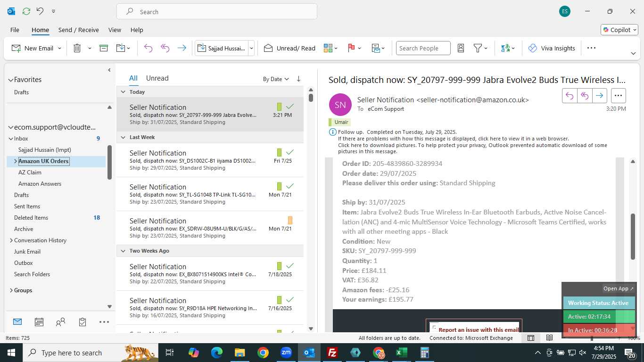This screenshot has height=362, width=644.
Task: Collapse the folder pane arrow
Action: pos(109,70)
